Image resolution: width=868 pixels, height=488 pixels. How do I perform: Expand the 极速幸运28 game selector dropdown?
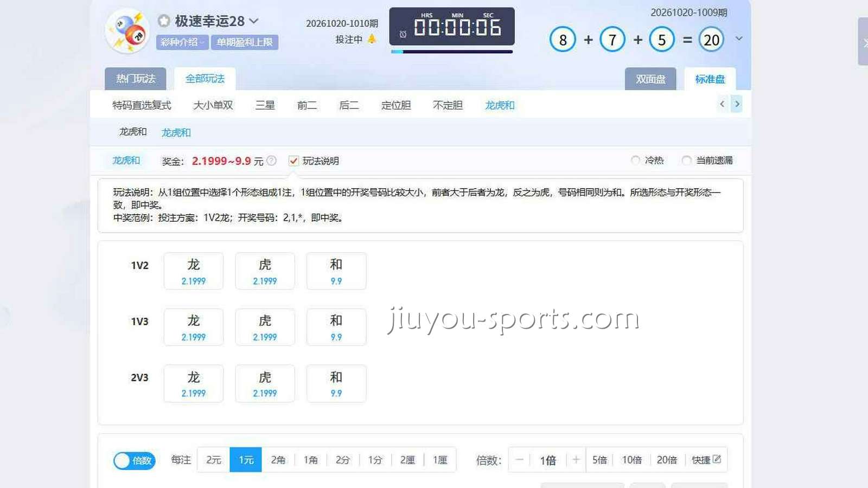[254, 21]
